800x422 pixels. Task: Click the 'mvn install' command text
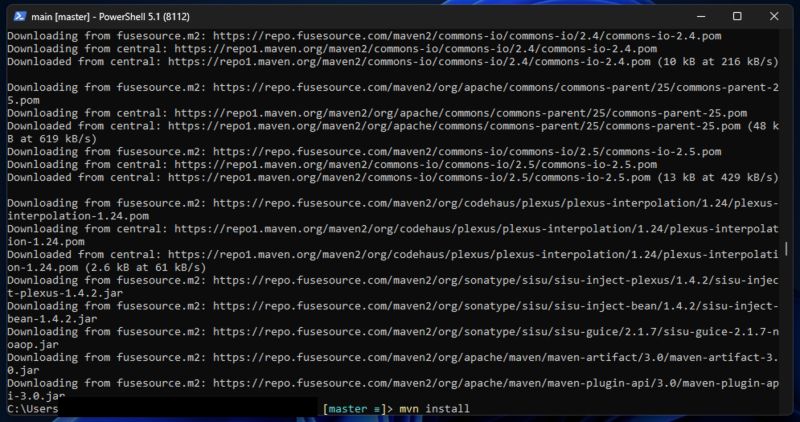tap(434, 409)
